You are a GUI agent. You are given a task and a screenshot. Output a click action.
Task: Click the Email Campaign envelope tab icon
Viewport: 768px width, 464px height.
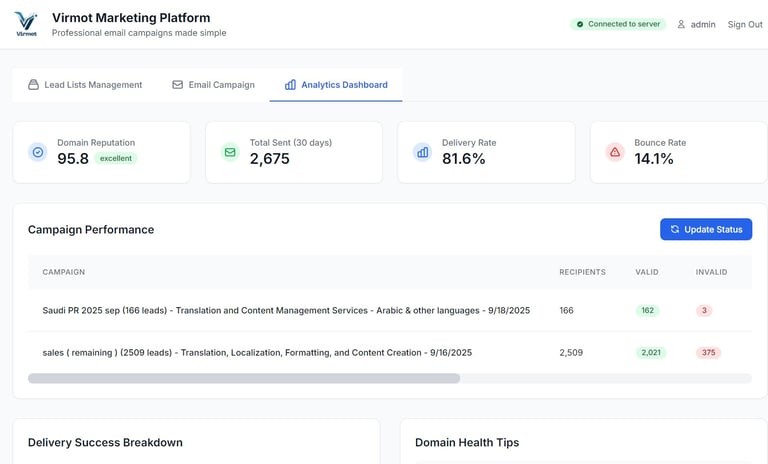[x=178, y=85]
